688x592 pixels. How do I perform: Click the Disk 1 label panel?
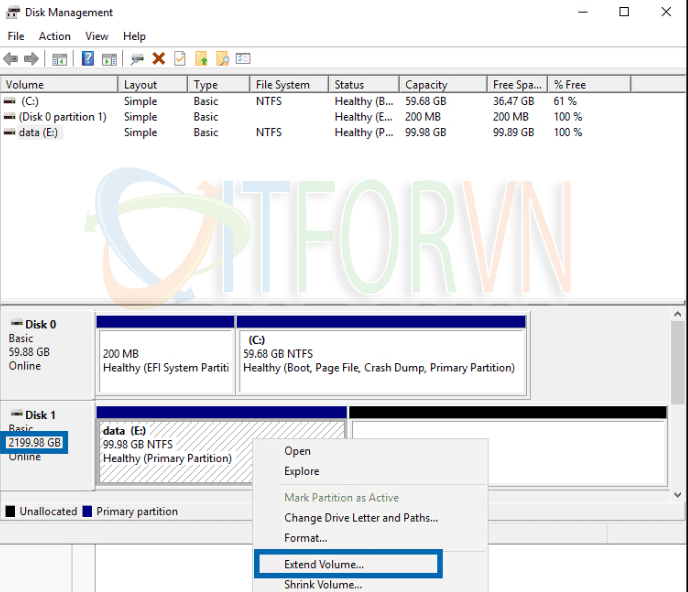point(47,442)
